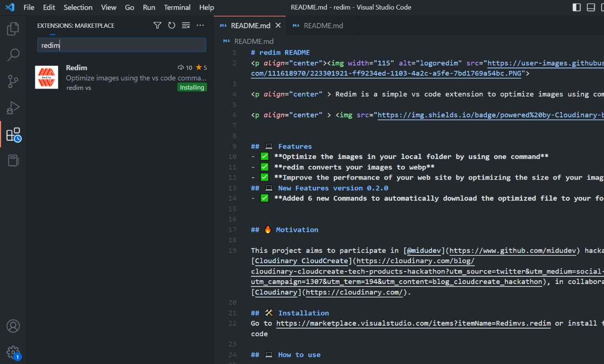Open the Search view in activity bar
604x364 pixels.
coord(13,55)
